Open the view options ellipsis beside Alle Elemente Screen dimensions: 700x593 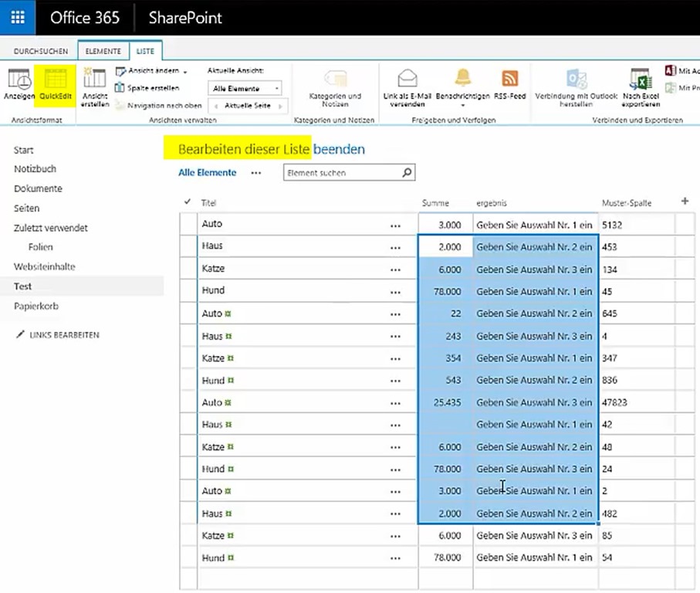click(x=255, y=173)
